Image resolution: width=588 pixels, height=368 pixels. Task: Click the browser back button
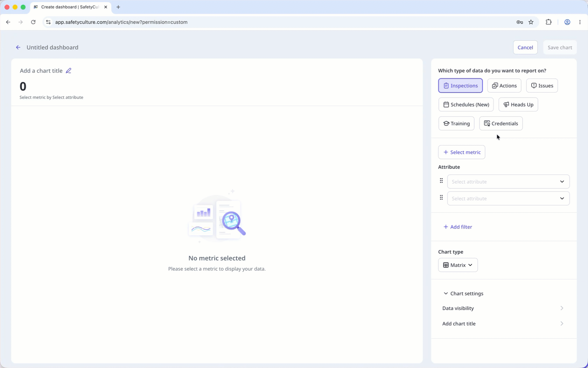(8, 22)
